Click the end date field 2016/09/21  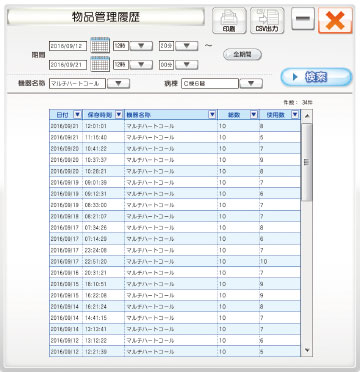pos(68,64)
